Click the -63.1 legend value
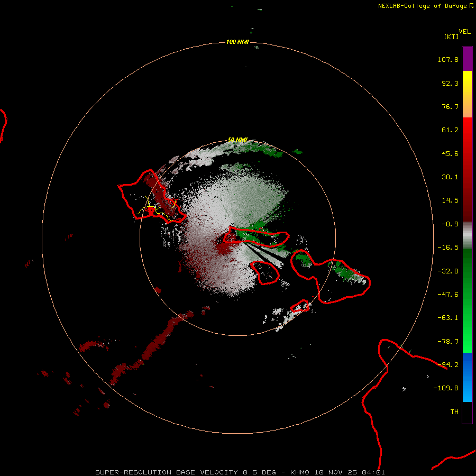476x476 pixels. click(448, 318)
